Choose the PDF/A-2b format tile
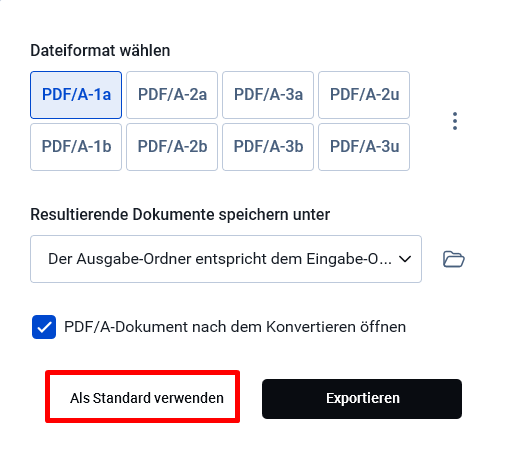 [x=172, y=147]
